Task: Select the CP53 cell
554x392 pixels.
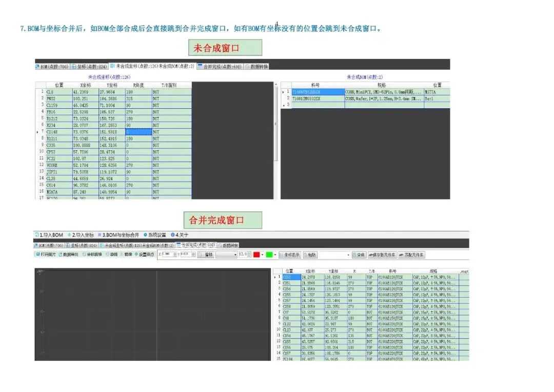Action: coord(58,152)
